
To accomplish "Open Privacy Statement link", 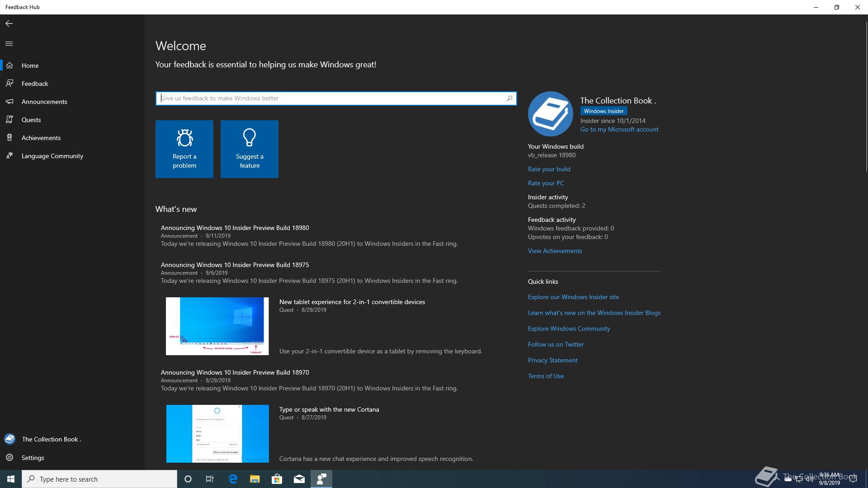I will 552,360.
